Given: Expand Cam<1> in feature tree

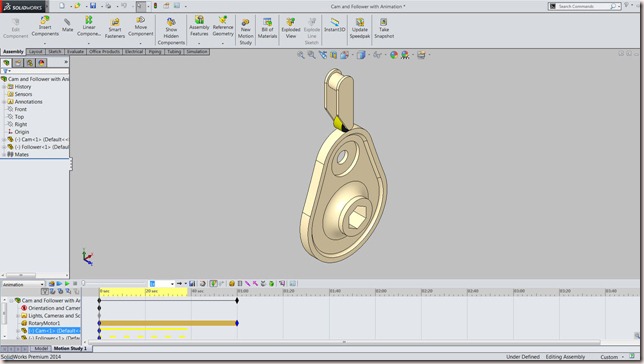Looking at the screenshot, I should click(4, 140).
